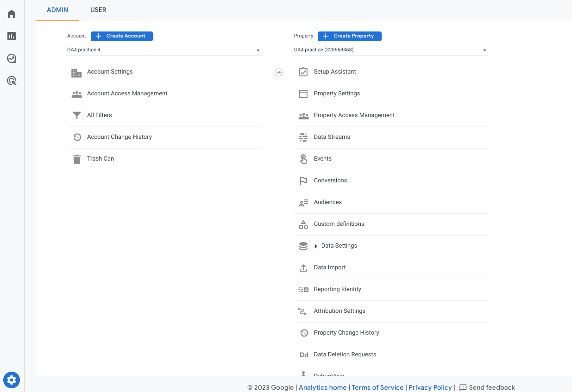Click the Data Import upload icon

pos(303,268)
